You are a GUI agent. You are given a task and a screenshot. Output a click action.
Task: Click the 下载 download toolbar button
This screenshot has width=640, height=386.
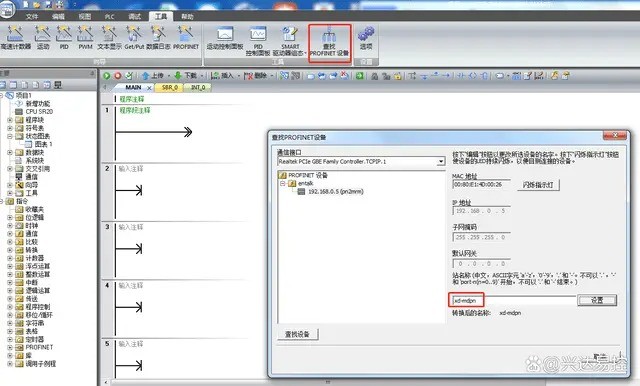click(186, 76)
